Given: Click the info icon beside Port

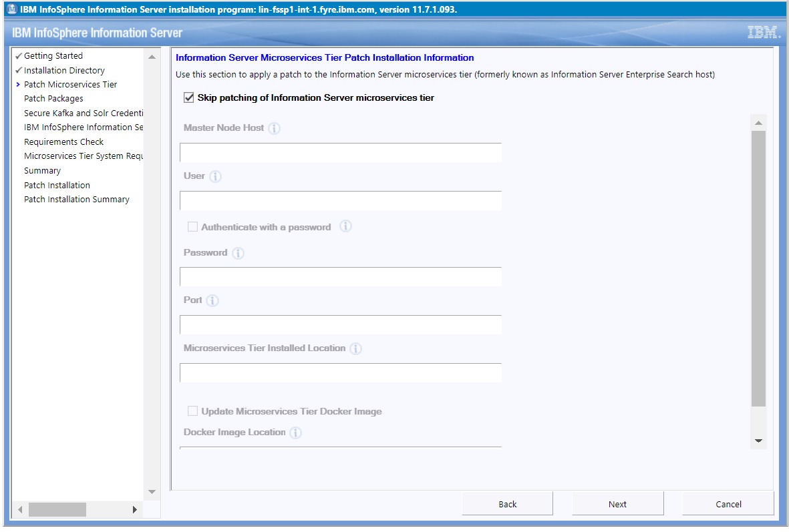Looking at the screenshot, I should point(212,300).
